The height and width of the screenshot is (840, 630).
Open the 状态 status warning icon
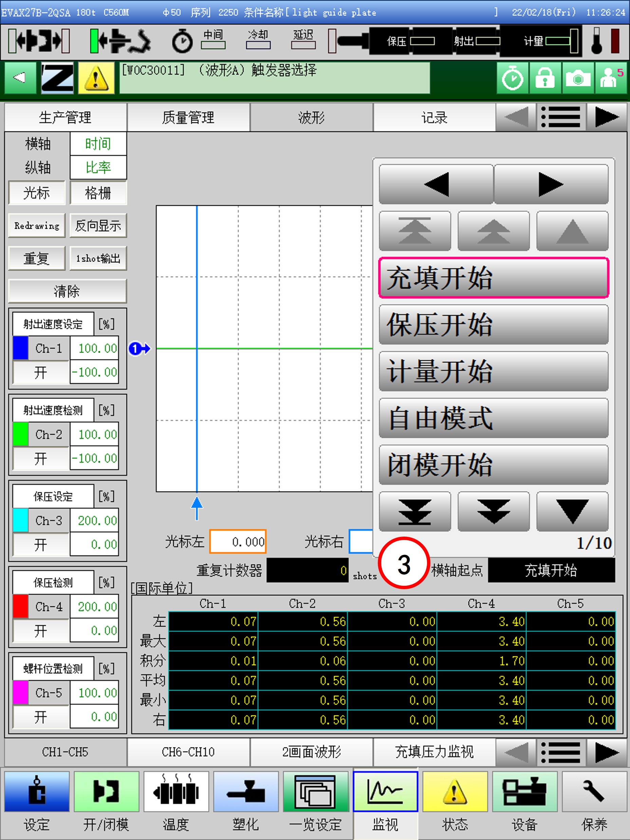[x=455, y=791]
